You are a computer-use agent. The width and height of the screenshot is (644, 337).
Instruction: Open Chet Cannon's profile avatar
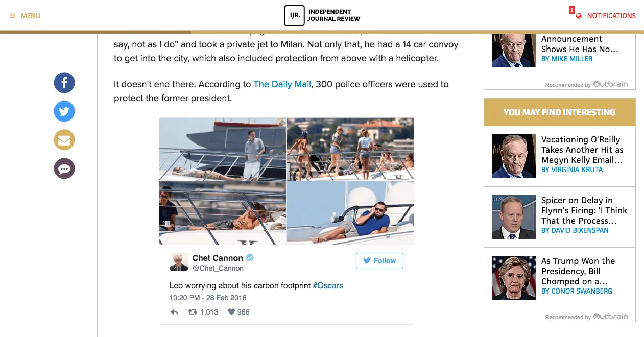point(179,262)
